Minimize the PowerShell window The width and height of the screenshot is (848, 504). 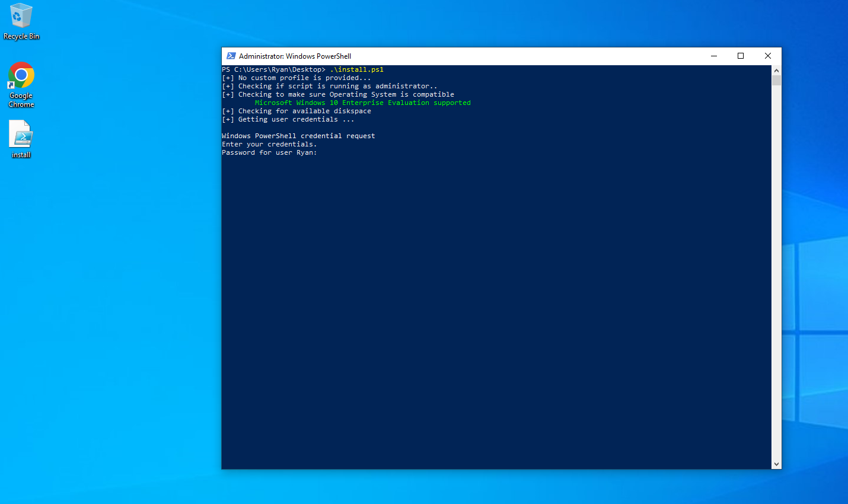[x=713, y=55]
